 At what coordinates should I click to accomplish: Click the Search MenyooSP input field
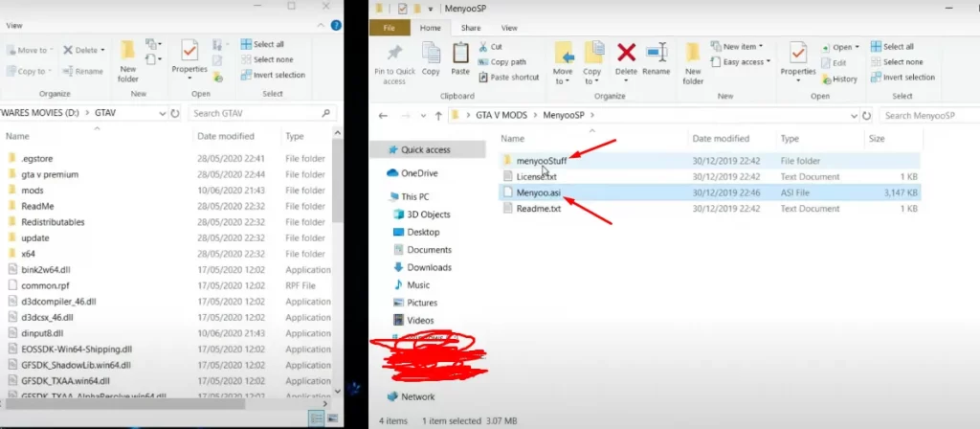(x=926, y=115)
